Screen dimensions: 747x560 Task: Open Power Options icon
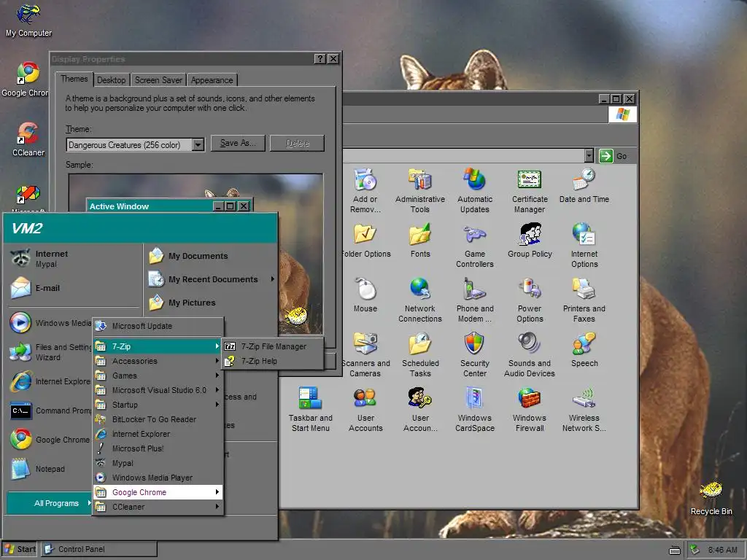click(x=530, y=300)
